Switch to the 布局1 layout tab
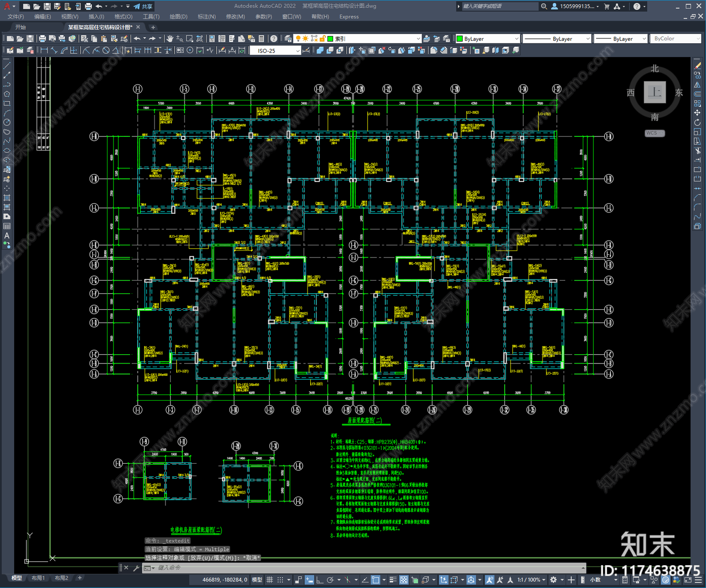Screen dimensions: 706x588 point(38,578)
